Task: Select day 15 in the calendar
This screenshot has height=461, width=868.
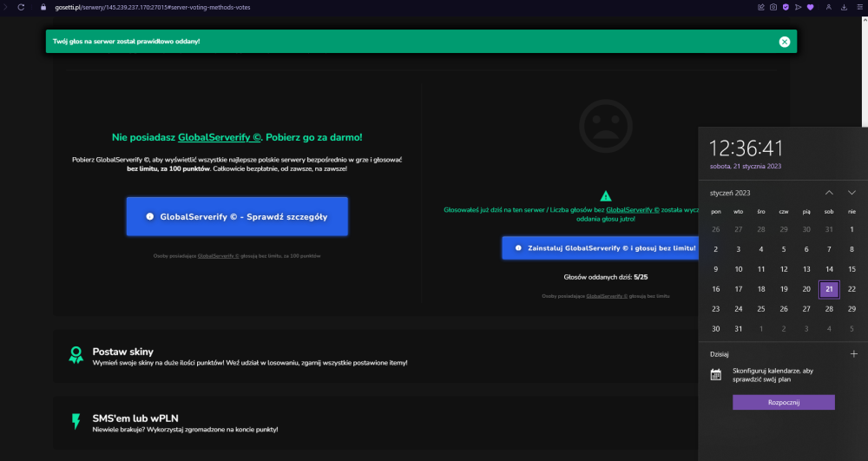Action: [852, 269]
